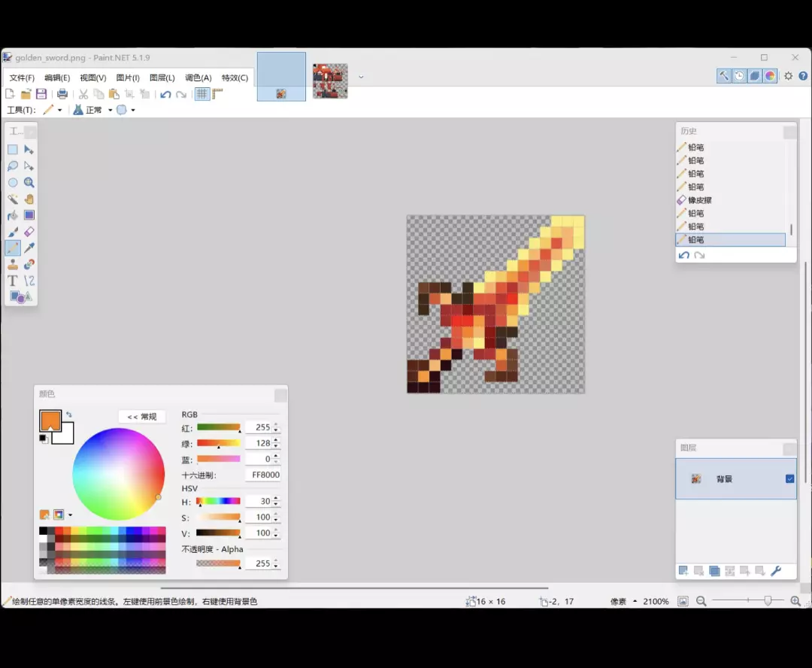The height and width of the screenshot is (668, 812).
Task: Select the Paint Bucket fill tool
Action: coord(13,215)
